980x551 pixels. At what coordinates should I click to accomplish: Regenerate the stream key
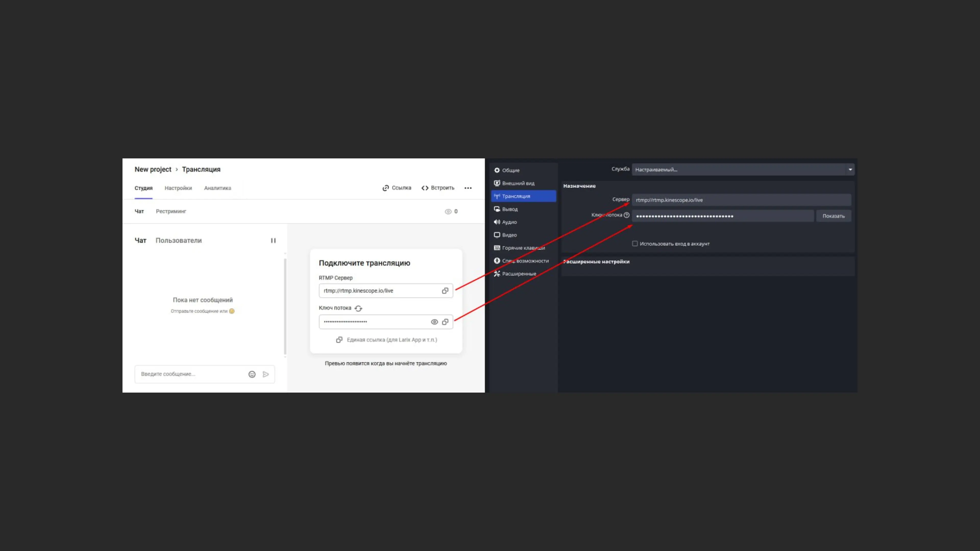pyautogui.click(x=358, y=308)
